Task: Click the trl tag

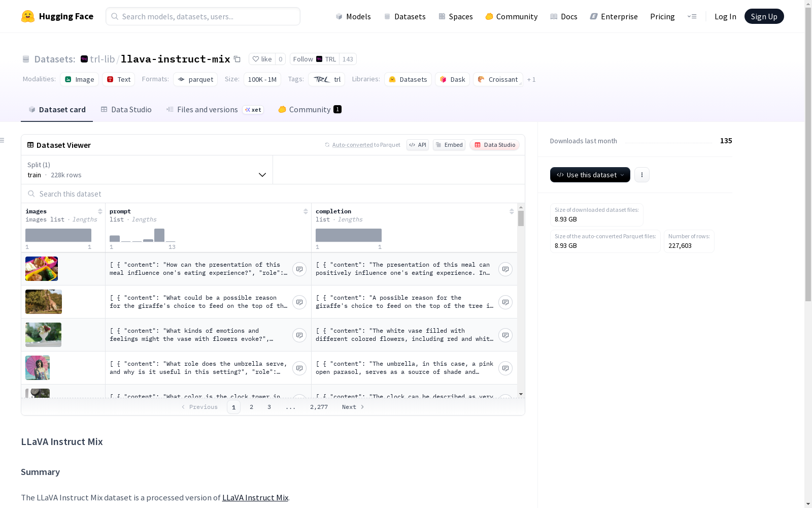Action: click(327, 79)
